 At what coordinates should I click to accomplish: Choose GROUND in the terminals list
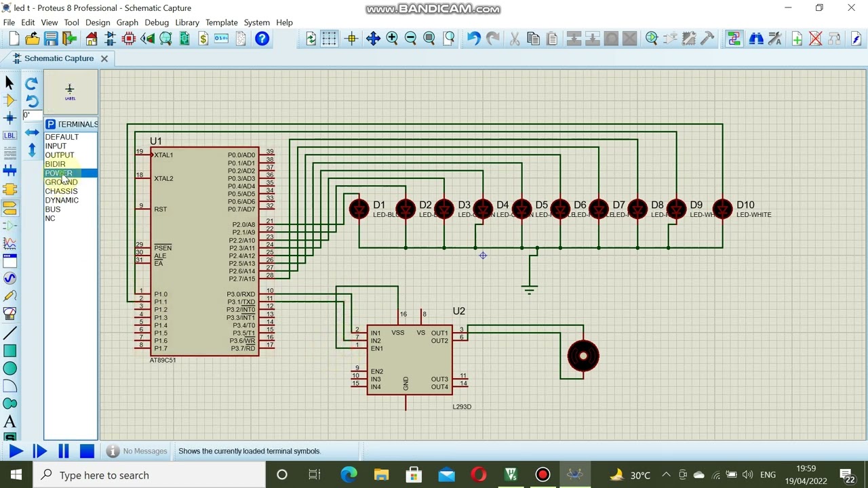click(x=61, y=182)
